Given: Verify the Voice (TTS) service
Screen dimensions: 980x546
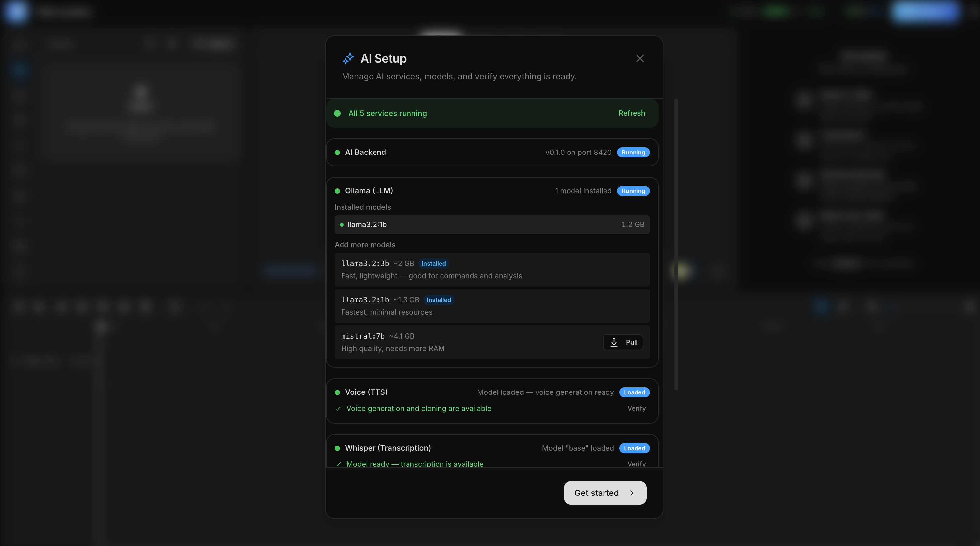Looking at the screenshot, I should pos(636,408).
